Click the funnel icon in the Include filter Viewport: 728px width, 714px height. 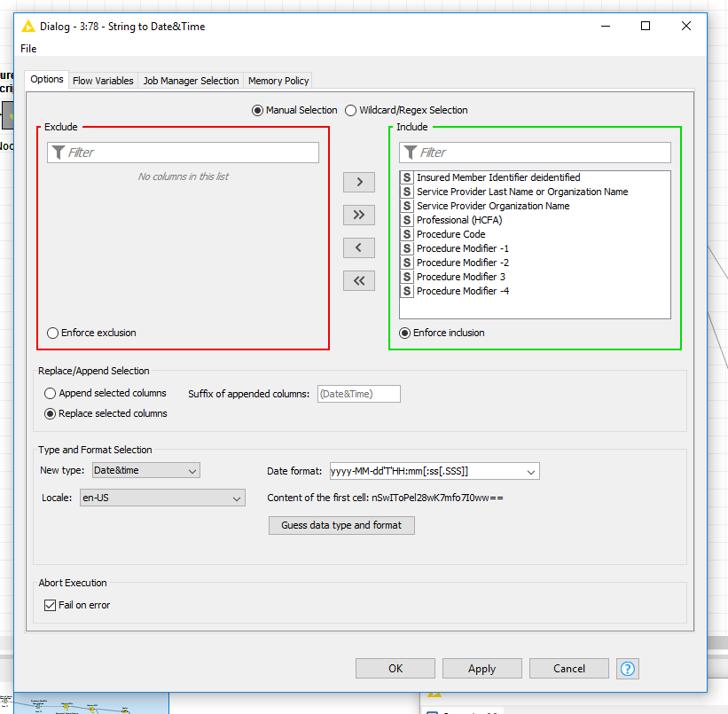pos(411,153)
